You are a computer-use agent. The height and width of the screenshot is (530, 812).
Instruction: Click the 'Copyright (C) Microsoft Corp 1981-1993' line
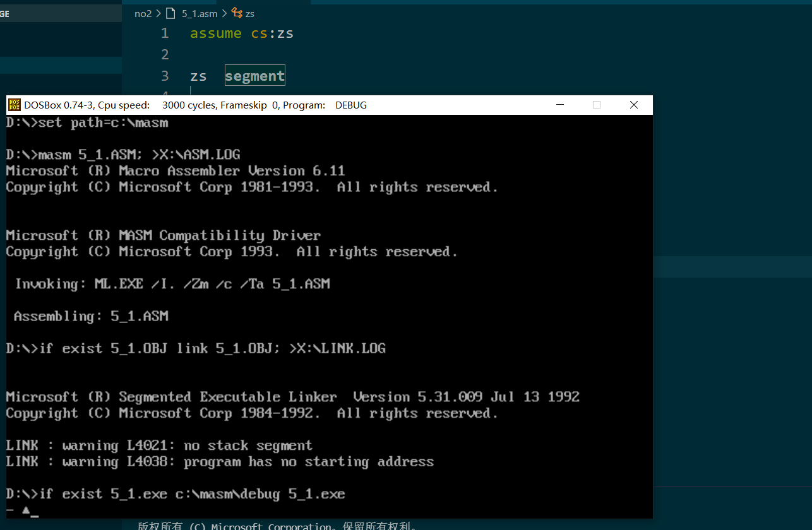pos(252,187)
